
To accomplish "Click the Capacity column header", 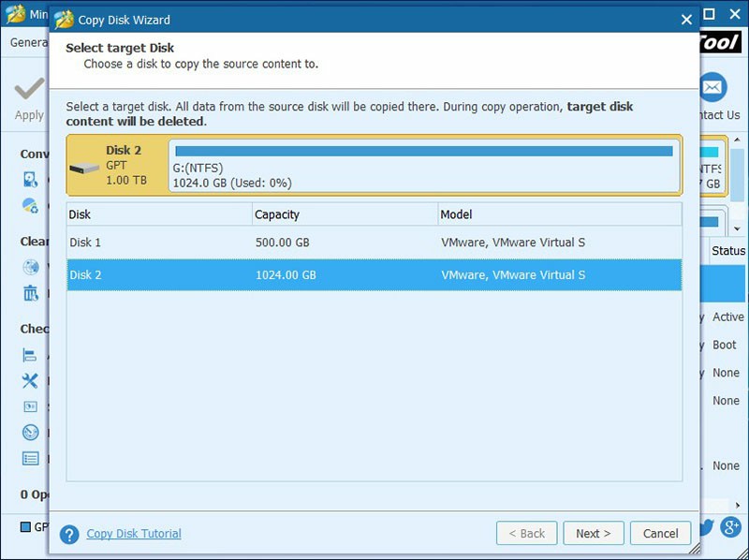I will point(345,214).
